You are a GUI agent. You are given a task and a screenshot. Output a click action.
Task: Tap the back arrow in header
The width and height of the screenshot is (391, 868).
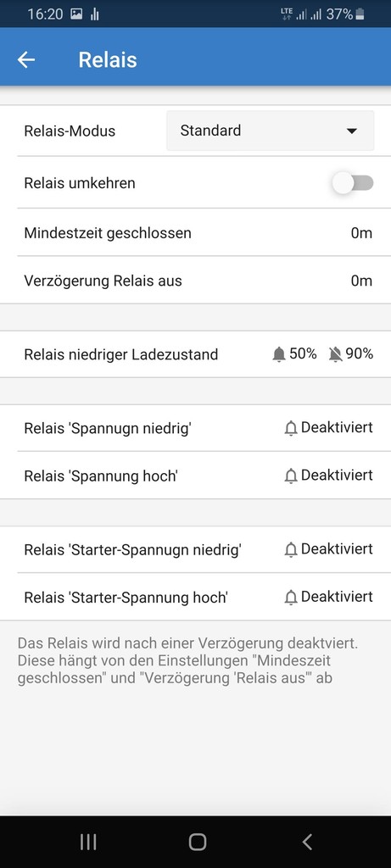(x=26, y=60)
